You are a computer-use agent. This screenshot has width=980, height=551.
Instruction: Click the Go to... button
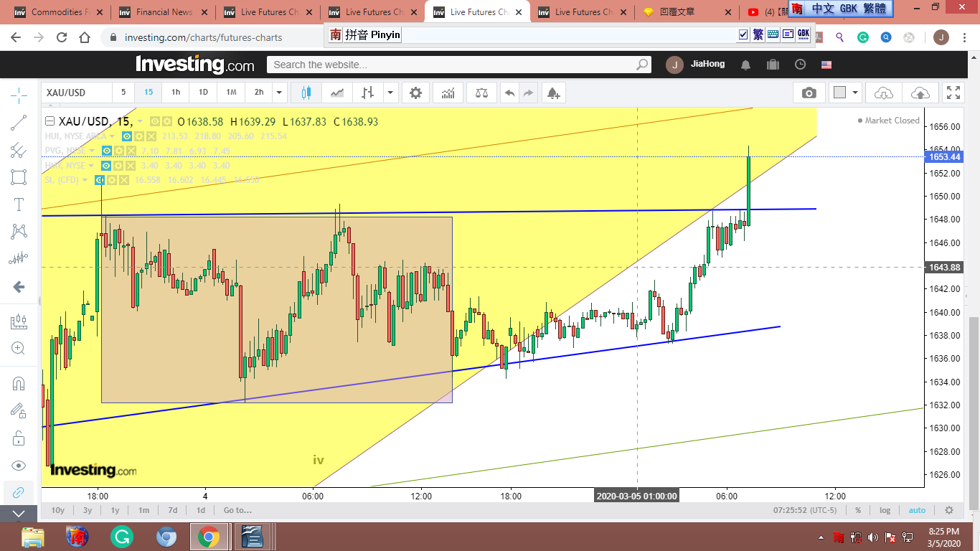point(237,510)
